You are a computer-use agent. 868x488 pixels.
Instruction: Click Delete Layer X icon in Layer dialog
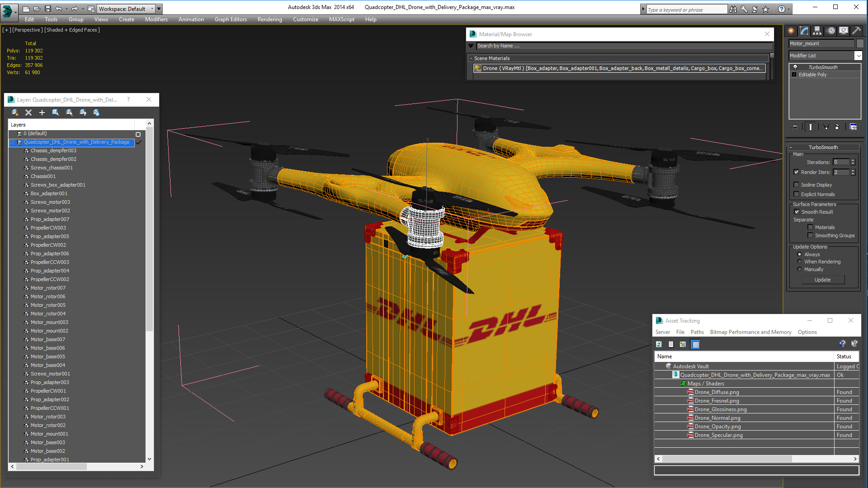click(28, 113)
